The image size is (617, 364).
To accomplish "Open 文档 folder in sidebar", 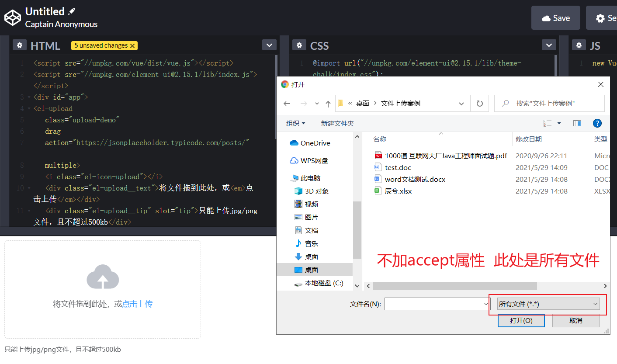I will pyautogui.click(x=312, y=230).
